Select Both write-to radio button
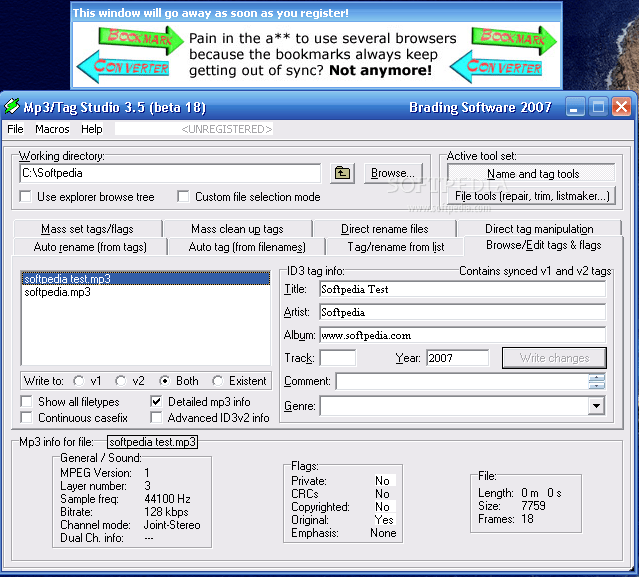This screenshot has height=577, width=639. tap(164, 381)
